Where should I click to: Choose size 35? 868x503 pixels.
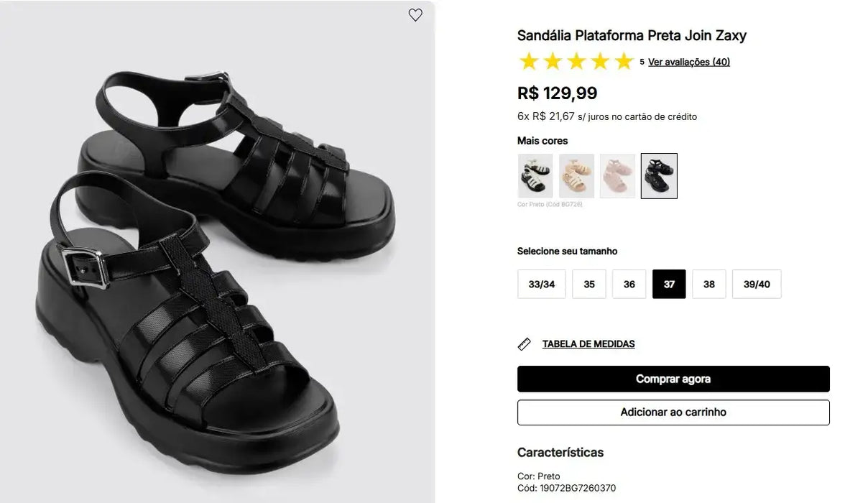pos(589,284)
